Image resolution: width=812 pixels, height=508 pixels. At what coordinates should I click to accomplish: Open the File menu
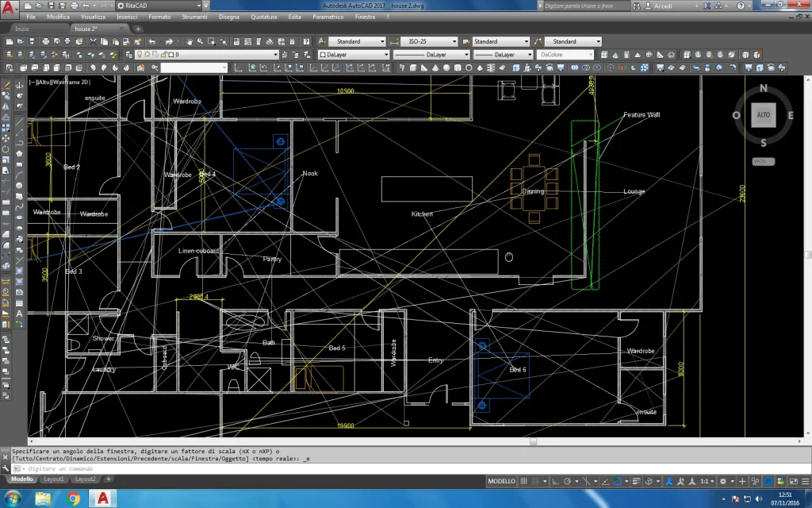[x=31, y=17]
